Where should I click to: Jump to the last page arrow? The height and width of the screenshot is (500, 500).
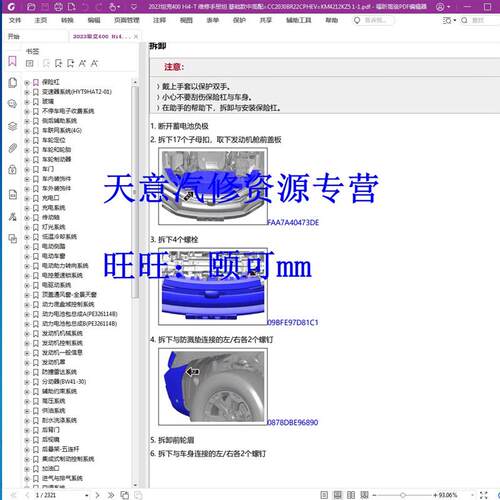pos(111,495)
